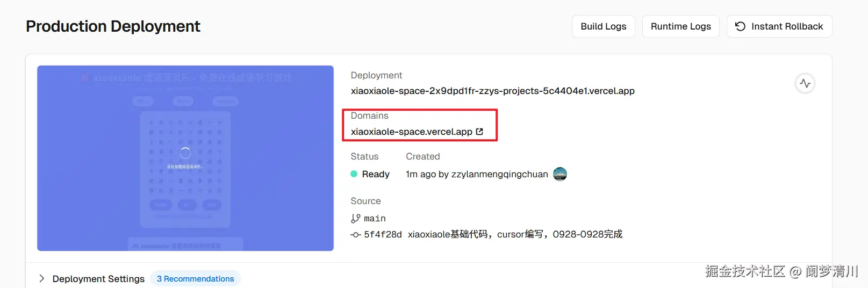Screen dimensions: 868x288
Task: Click the green Ready status dot
Action: (354, 174)
